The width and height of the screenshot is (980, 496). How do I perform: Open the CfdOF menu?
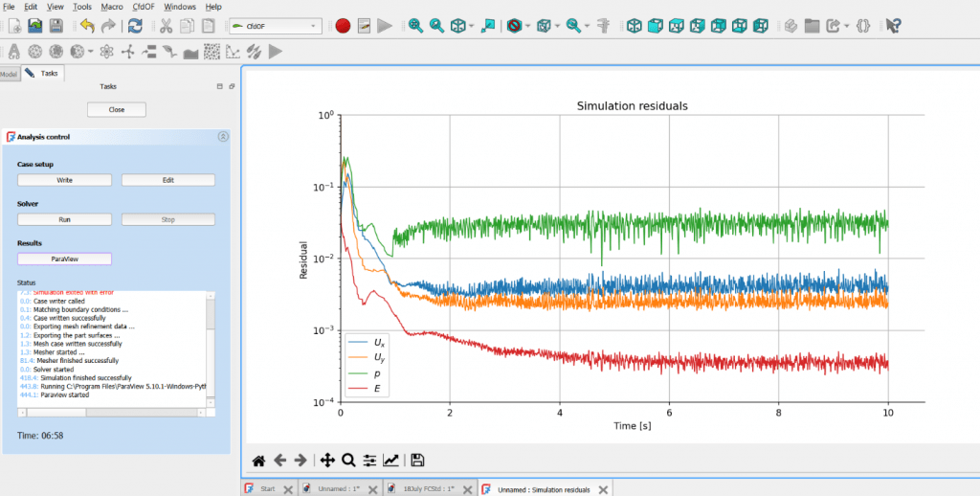tap(144, 7)
